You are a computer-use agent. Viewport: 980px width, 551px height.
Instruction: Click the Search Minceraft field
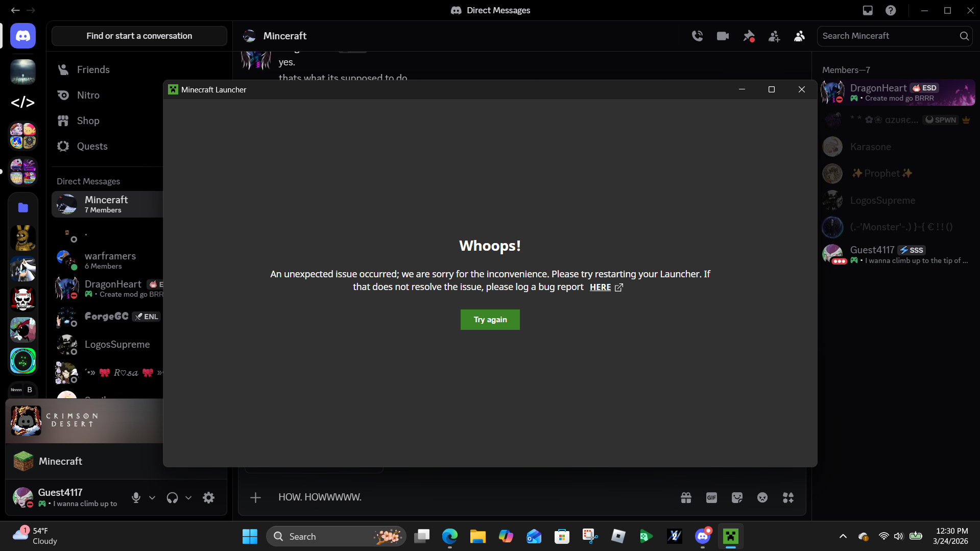click(895, 36)
